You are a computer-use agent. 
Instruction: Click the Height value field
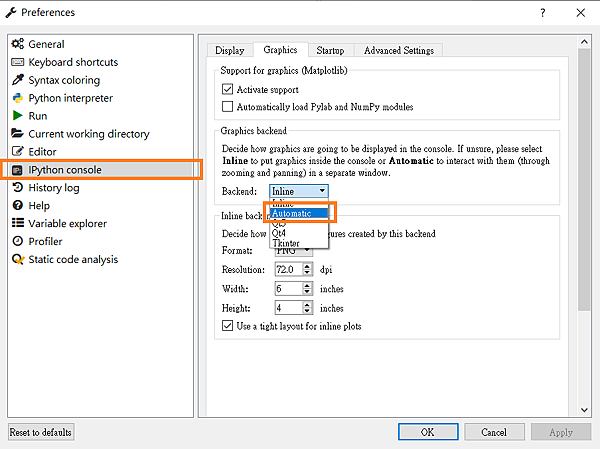289,307
